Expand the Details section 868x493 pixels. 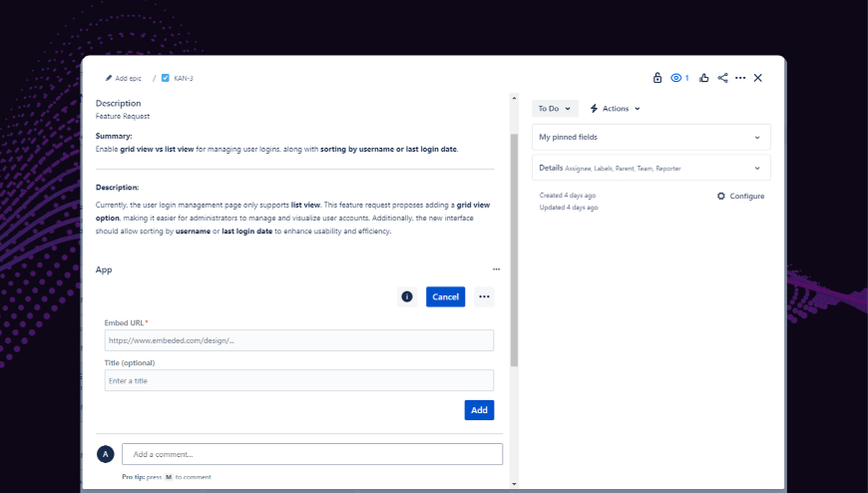click(651, 168)
